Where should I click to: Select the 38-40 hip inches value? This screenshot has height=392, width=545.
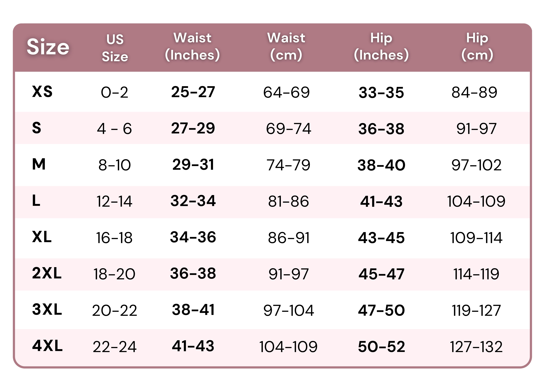click(x=381, y=165)
